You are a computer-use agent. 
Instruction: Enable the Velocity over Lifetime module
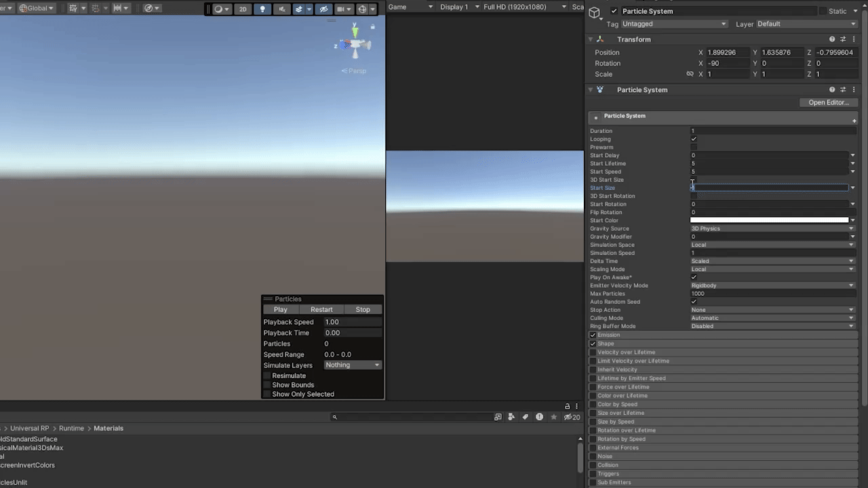593,352
